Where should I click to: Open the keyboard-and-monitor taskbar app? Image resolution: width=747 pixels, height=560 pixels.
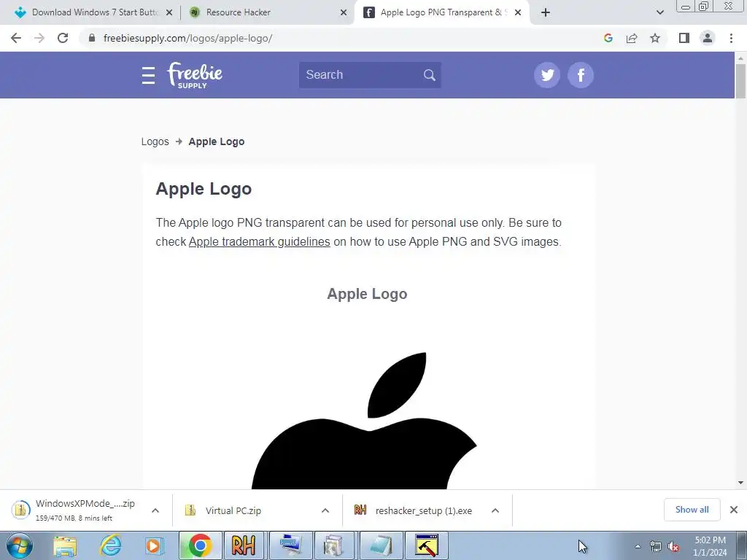(290, 545)
